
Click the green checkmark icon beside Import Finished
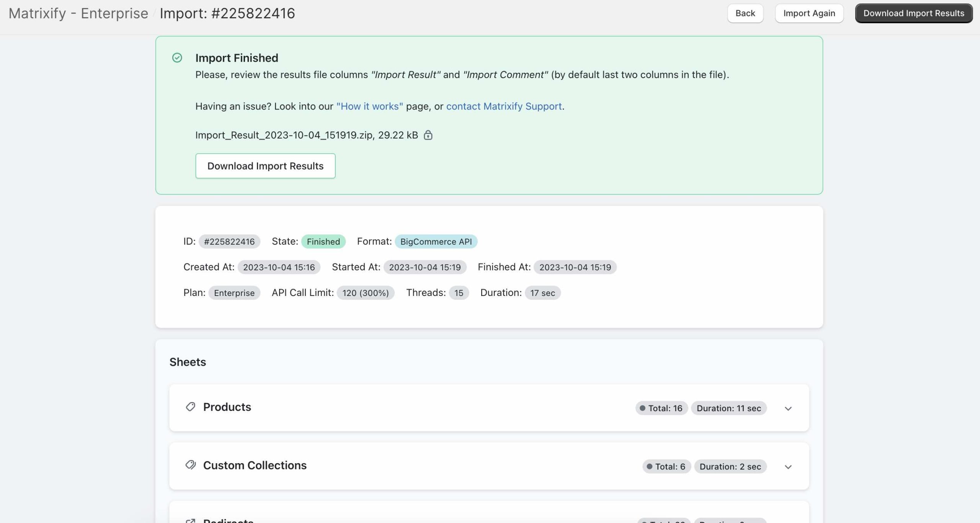pyautogui.click(x=177, y=57)
